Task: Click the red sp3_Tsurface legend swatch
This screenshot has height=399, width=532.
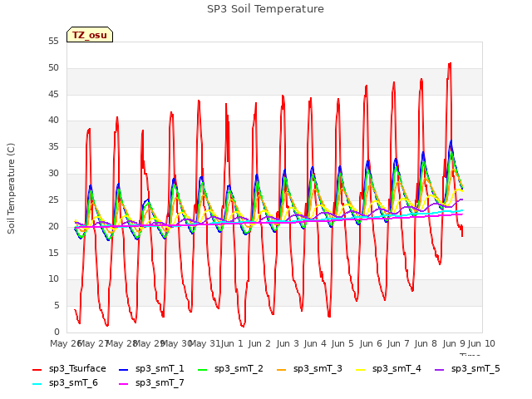Action: tap(37, 369)
